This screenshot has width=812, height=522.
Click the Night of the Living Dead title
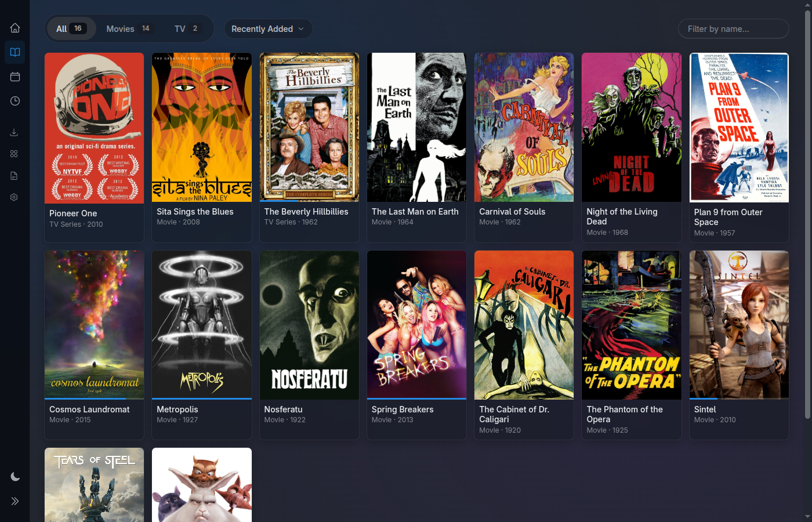tap(622, 216)
